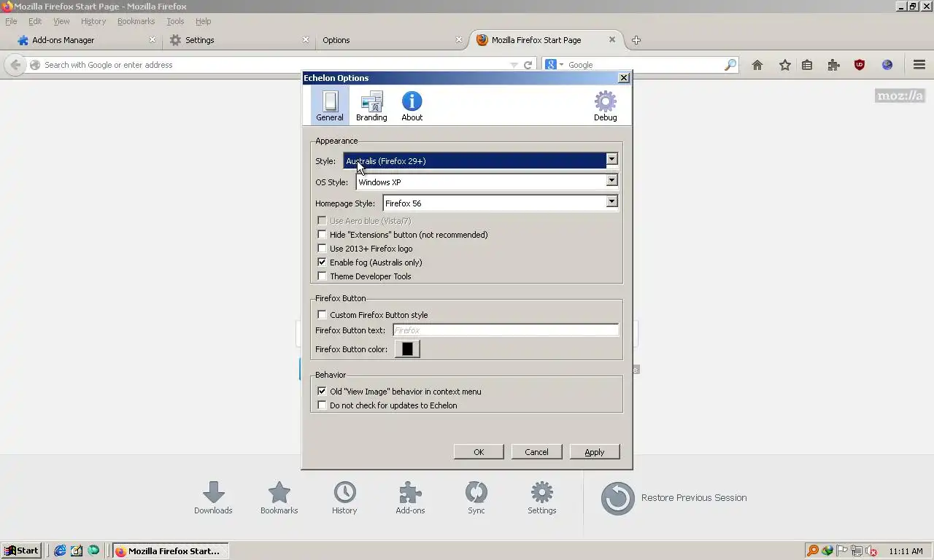Screen dimensions: 934x560
Task: Click the magnifier icon in system tray
Action: 812,551
